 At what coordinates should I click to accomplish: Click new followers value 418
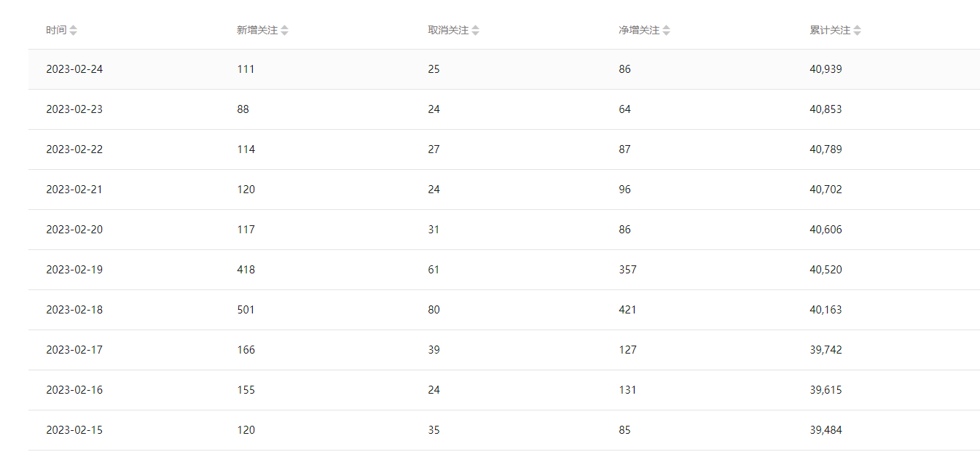[x=246, y=270]
